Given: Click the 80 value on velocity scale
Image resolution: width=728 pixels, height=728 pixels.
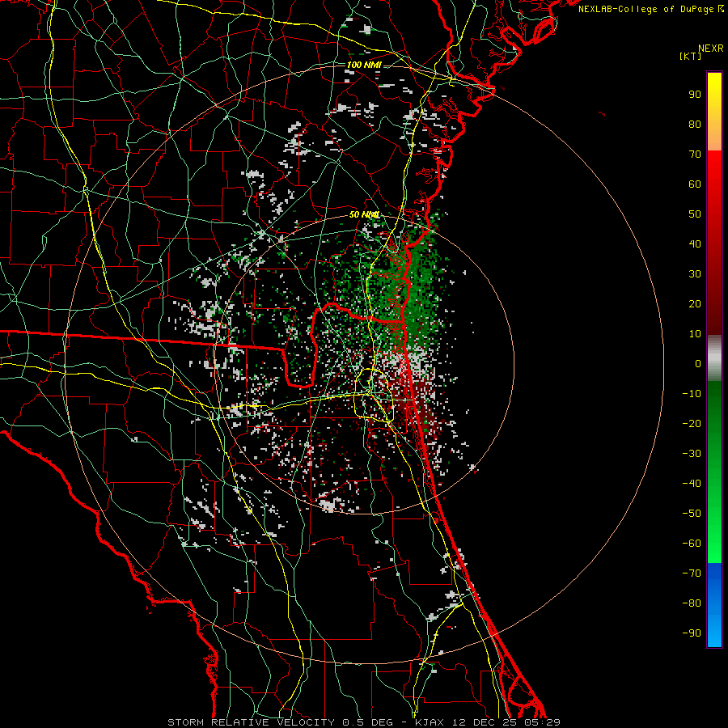Looking at the screenshot, I should click(695, 124).
